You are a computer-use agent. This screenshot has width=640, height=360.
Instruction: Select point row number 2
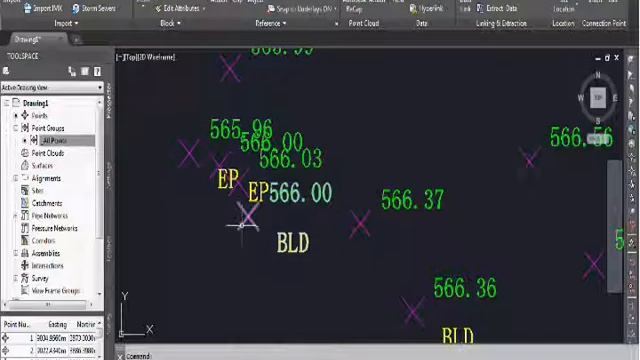[49, 351]
